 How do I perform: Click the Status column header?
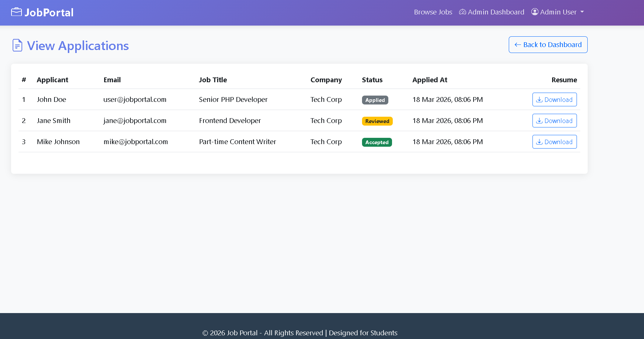tap(372, 80)
